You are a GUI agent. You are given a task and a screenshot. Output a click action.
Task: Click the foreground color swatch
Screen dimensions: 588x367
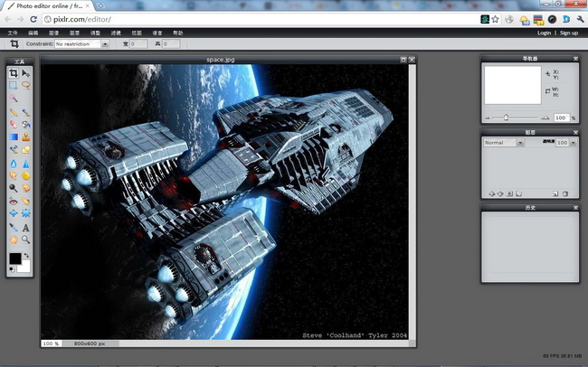[15, 259]
